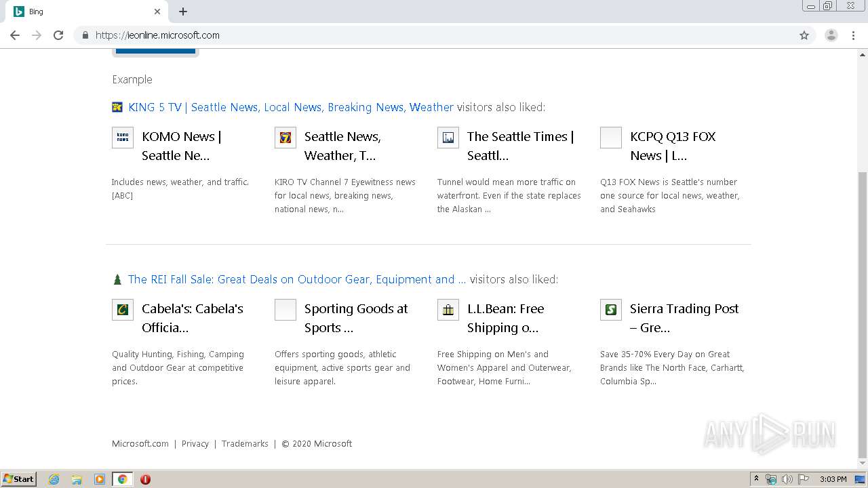This screenshot has height=488, width=868.
Task: Open Windows Media Player on taskbar
Action: tap(100, 479)
